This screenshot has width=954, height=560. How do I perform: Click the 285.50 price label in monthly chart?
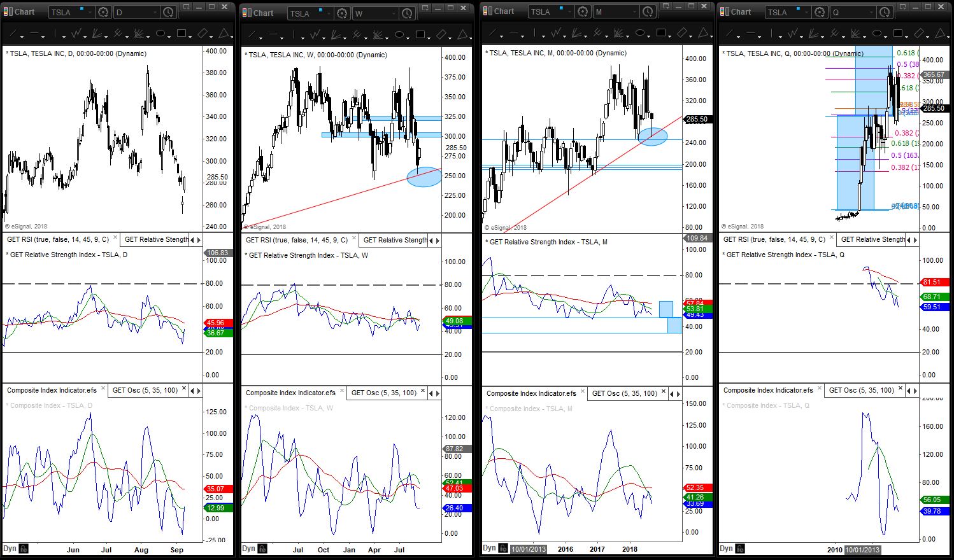(697, 119)
